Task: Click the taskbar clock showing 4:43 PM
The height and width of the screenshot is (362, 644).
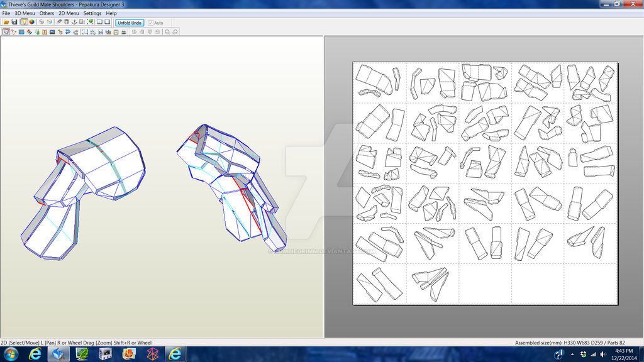Action: 624,354
